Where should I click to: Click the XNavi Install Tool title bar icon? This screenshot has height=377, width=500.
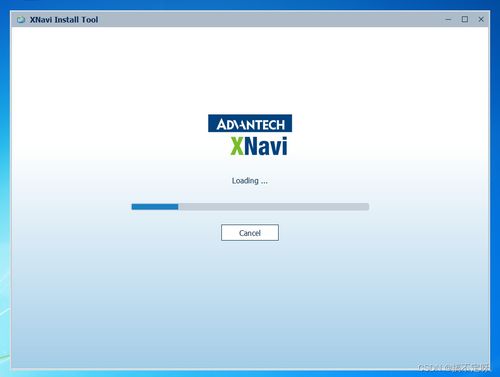coord(21,20)
